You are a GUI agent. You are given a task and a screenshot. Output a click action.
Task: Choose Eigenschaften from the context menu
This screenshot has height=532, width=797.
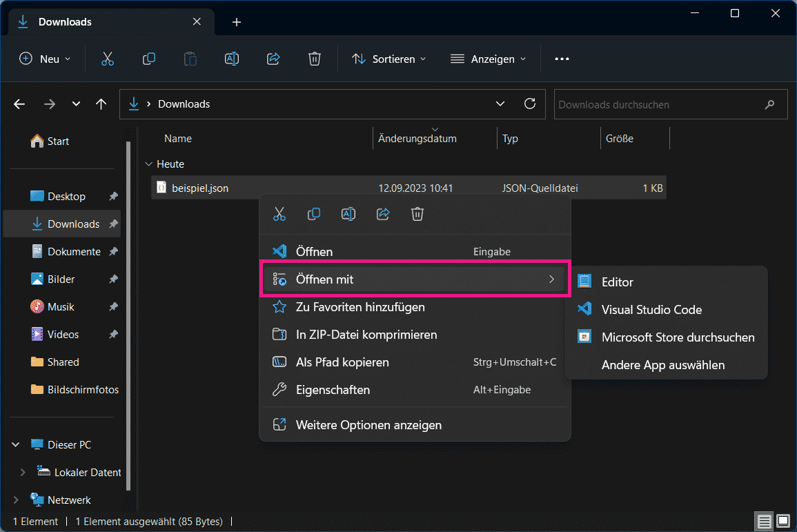pos(333,390)
